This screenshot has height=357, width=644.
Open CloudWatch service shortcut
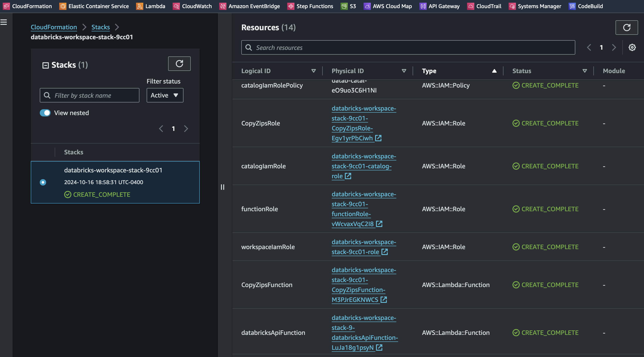192,6
